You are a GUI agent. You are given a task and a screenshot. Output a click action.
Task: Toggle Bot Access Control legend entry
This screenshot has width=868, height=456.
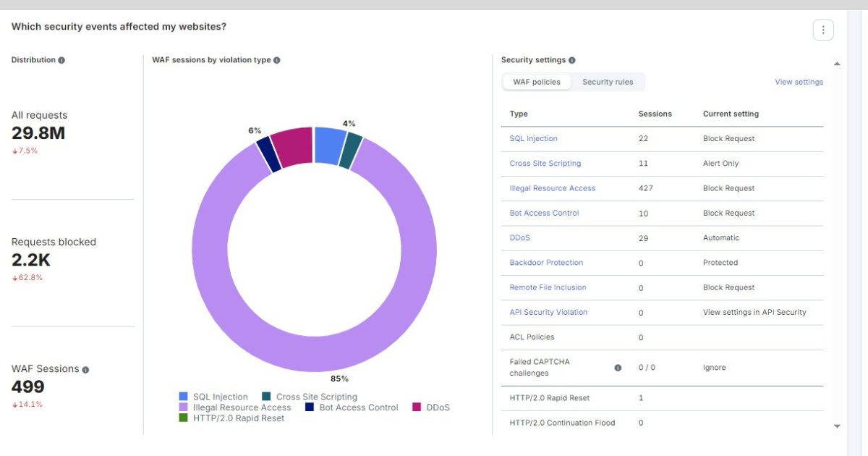tap(352, 408)
